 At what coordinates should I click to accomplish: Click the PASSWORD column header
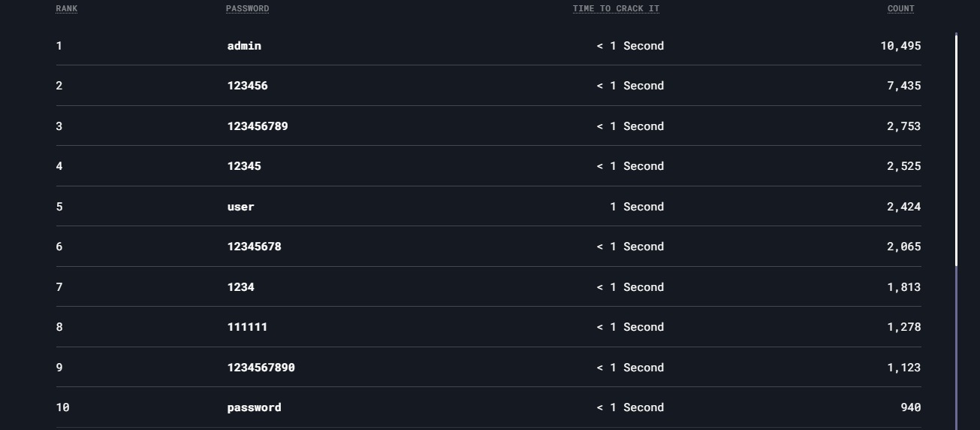(247, 9)
